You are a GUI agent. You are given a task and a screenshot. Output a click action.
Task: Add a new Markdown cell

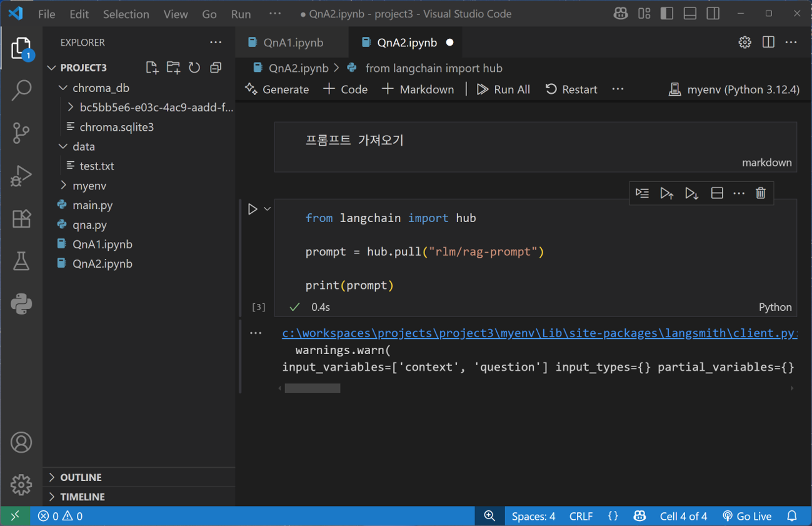(418, 89)
